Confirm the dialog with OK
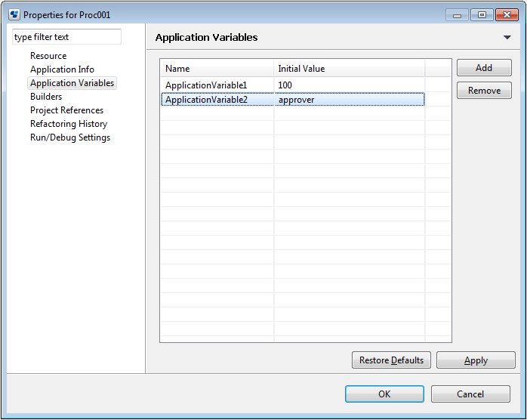 [384, 394]
